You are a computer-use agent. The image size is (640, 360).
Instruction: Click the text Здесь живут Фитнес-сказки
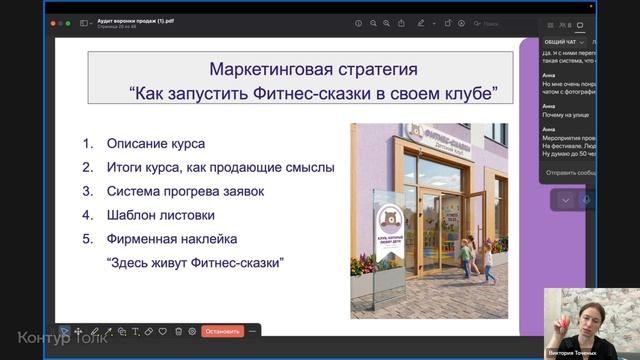click(195, 262)
